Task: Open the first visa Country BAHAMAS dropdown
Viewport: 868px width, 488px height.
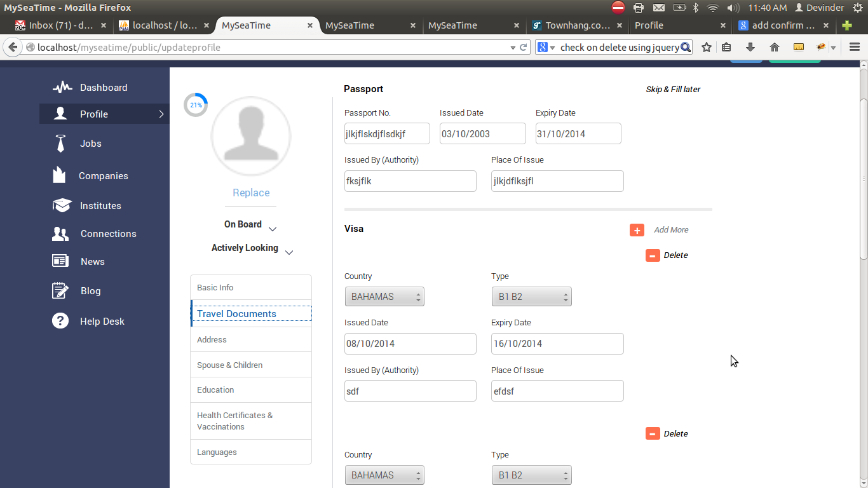Action: [x=384, y=297]
